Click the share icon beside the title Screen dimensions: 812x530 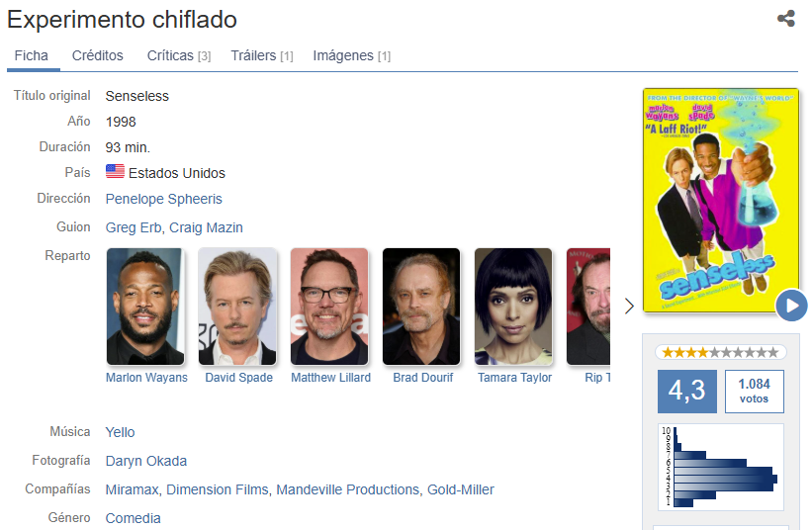pyautogui.click(x=786, y=19)
